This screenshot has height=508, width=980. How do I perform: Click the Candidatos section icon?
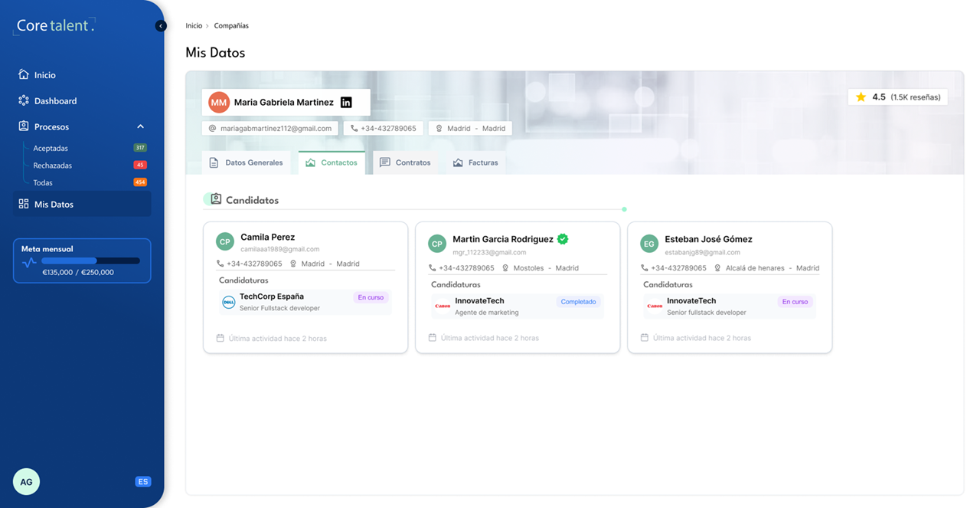[216, 199]
